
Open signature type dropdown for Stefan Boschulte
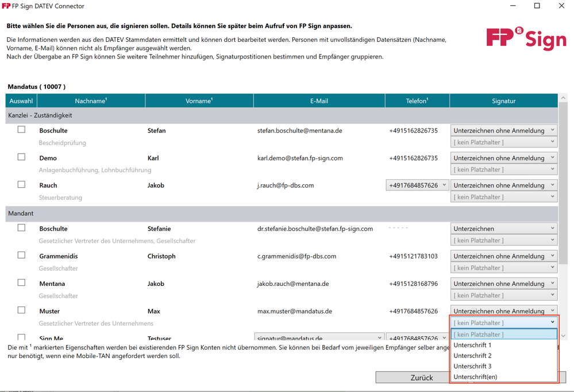point(504,130)
